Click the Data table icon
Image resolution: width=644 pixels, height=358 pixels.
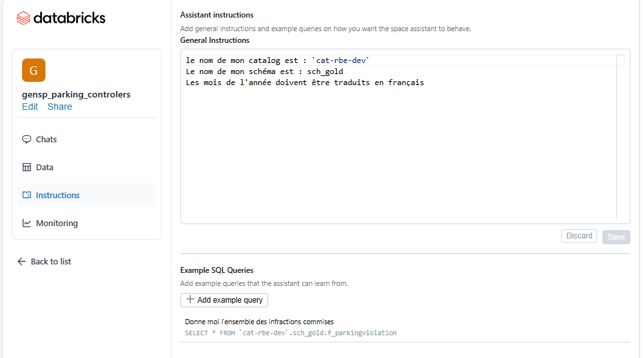27,167
